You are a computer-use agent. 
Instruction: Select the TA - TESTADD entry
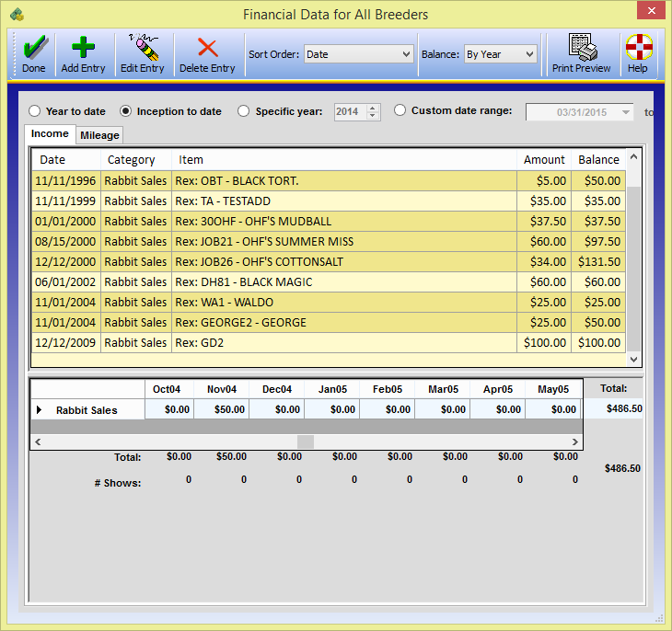329,201
